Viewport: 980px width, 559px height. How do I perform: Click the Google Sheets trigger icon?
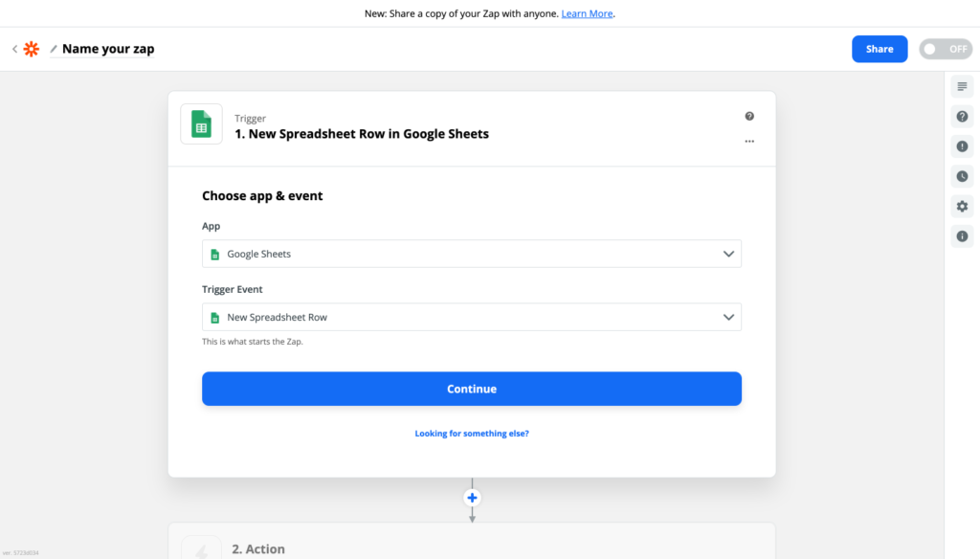(201, 123)
